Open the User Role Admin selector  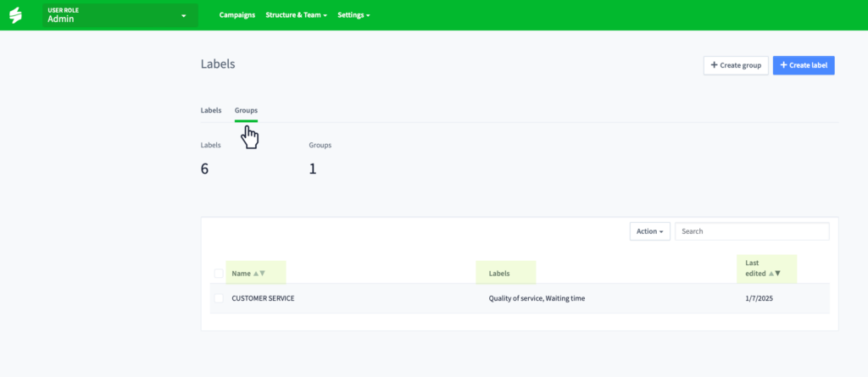point(120,15)
